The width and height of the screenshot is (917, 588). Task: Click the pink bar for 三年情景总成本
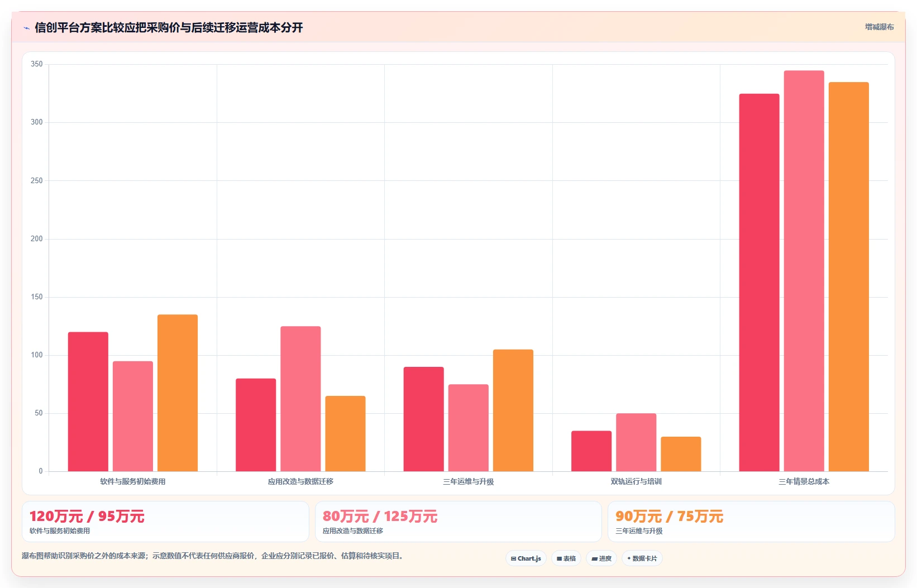tap(804, 271)
